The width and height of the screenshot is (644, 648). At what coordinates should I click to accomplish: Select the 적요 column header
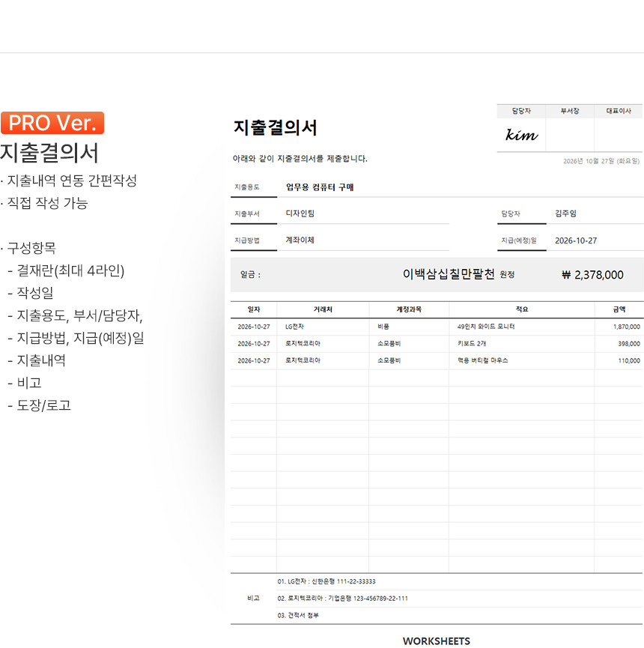pos(522,309)
